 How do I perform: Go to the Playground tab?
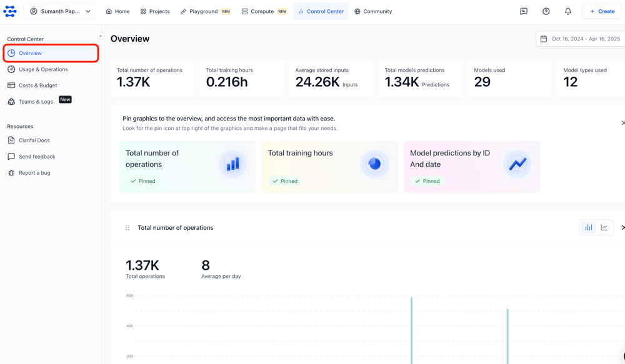205,11
